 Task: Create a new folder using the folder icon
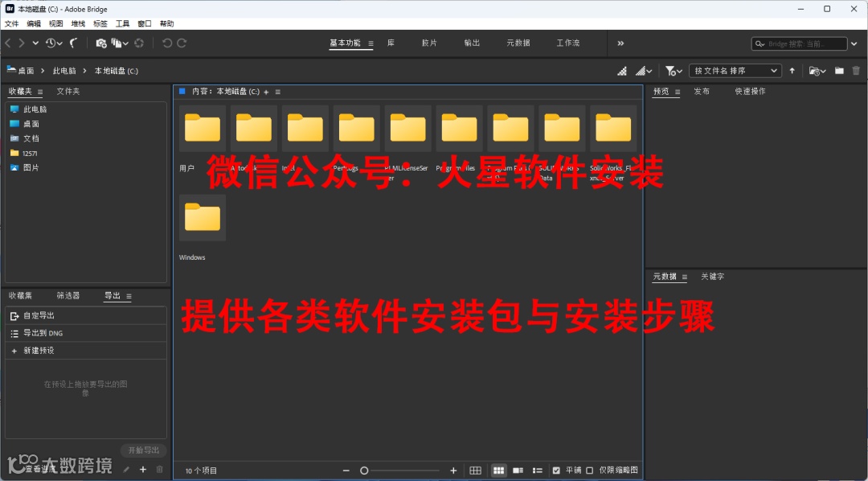click(x=839, y=71)
